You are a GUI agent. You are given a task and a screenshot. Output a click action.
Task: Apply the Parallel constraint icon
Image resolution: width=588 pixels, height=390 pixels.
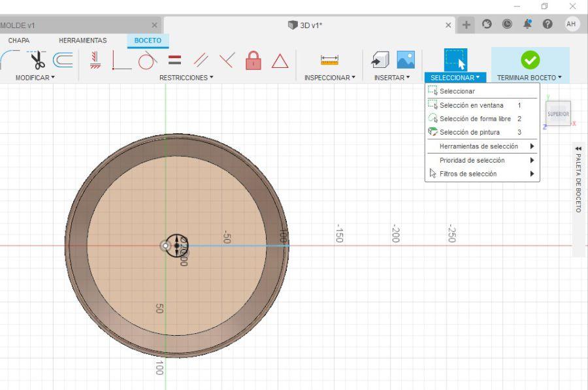[x=201, y=60]
